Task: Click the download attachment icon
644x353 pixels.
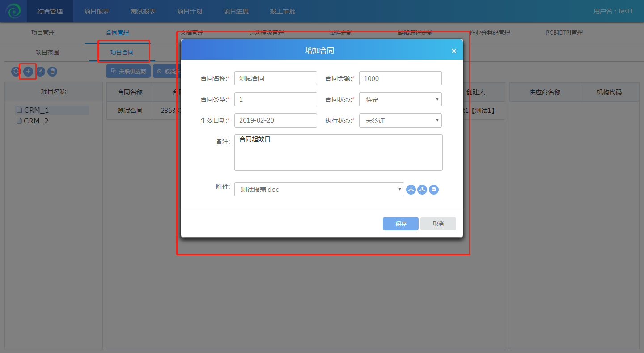Action: tap(411, 190)
